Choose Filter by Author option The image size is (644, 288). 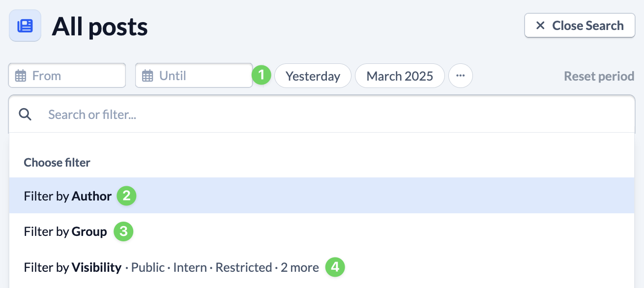[x=322, y=196]
